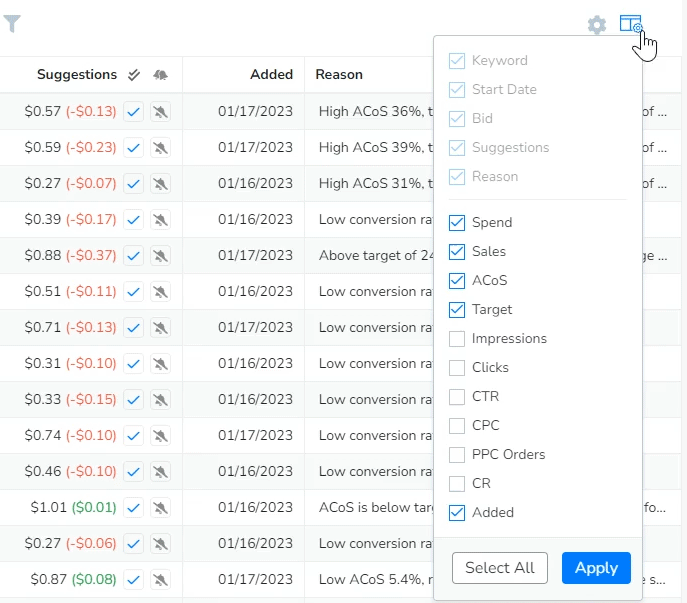Viewport: 687px width, 603px height.
Task: Uncheck the Spend column checkbox
Action: [457, 223]
